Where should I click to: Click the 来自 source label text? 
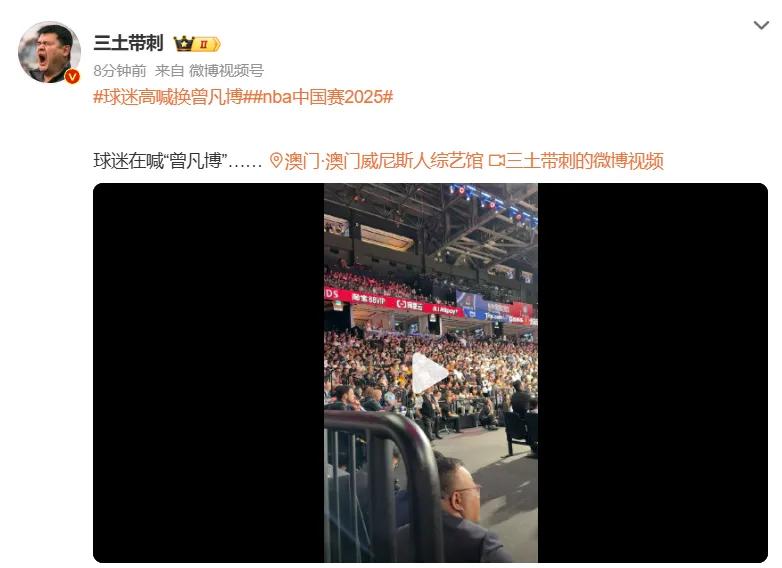tap(170, 71)
